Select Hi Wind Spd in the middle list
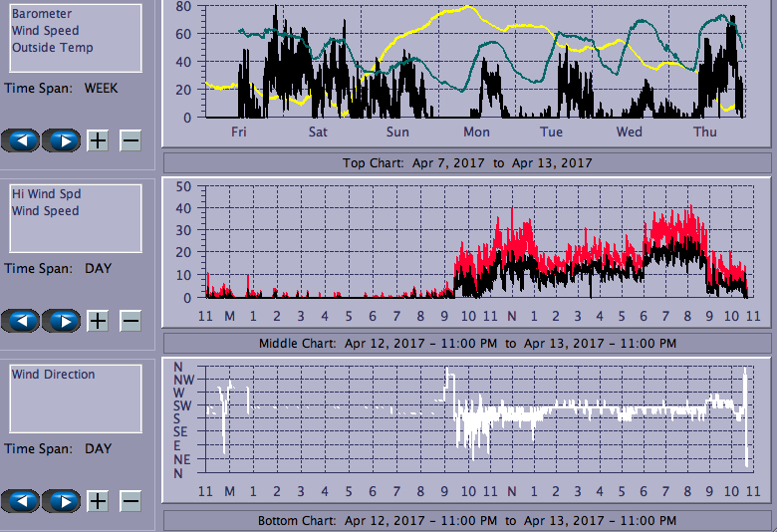Image resolution: width=777 pixels, height=532 pixels. (x=45, y=194)
